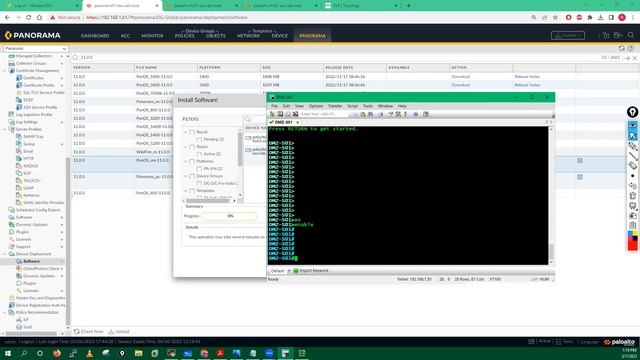Click the help icon above the software table
Viewport: 640px width, 360px height.
[631, 48]
